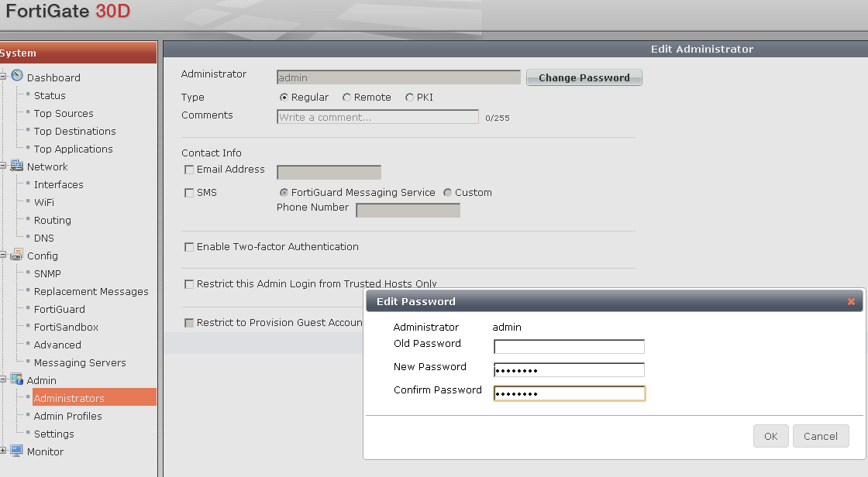868x477 pixels.
Task: Confirm password change with OK
Action: [770, 436]
